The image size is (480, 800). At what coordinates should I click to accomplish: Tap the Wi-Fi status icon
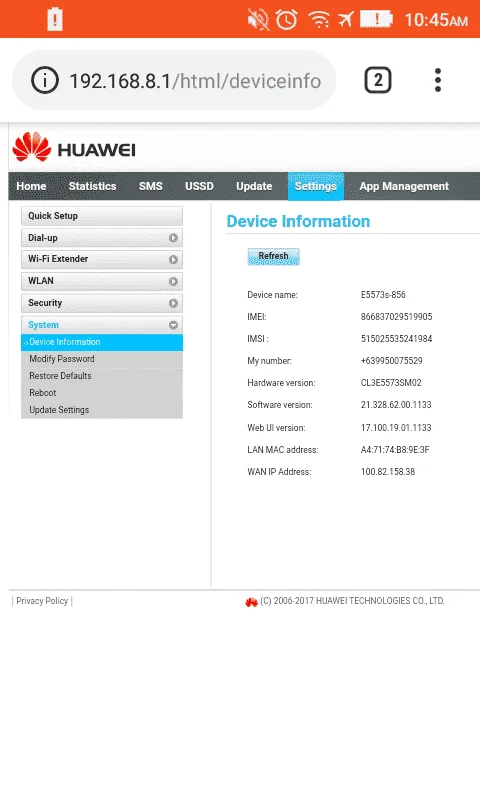pos(319,19)
